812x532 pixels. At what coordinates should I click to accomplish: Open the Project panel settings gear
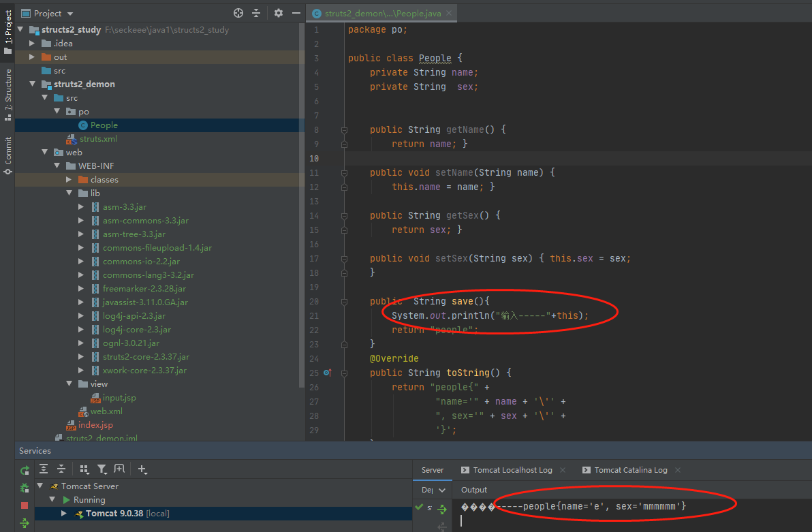tap(279, 13)
